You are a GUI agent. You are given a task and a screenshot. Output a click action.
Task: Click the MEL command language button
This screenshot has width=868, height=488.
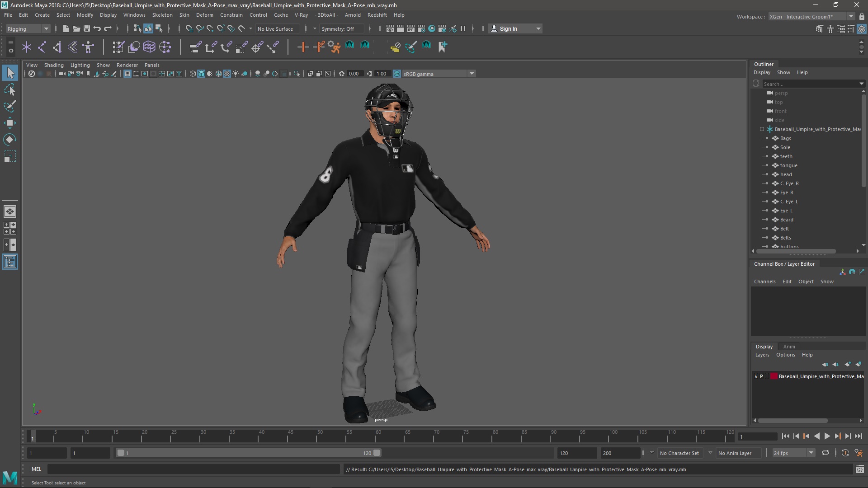click(36, 469)
